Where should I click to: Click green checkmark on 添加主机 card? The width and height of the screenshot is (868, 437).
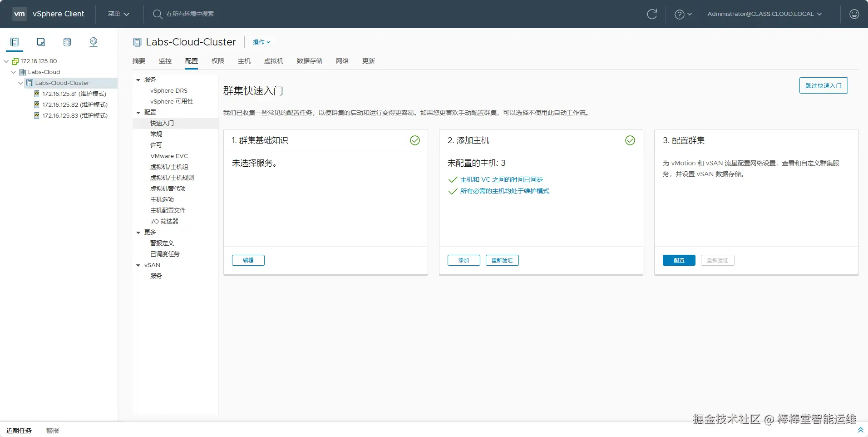coord(630,140)
